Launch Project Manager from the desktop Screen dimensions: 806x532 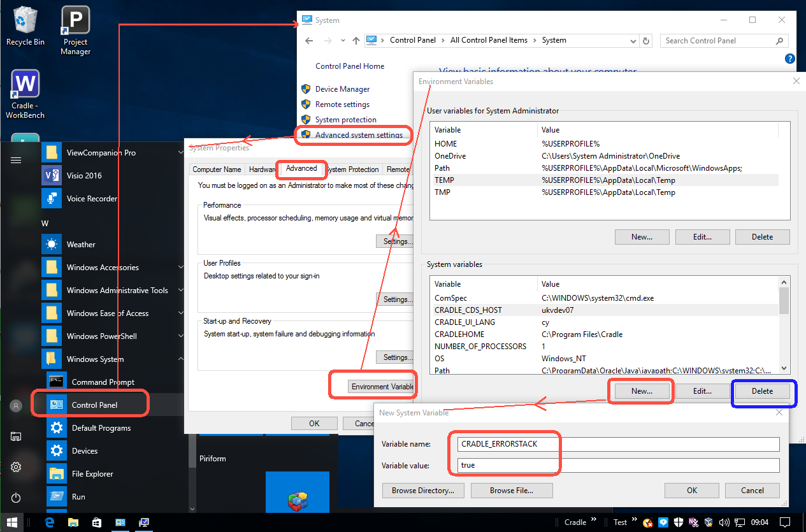click(75, 31)
